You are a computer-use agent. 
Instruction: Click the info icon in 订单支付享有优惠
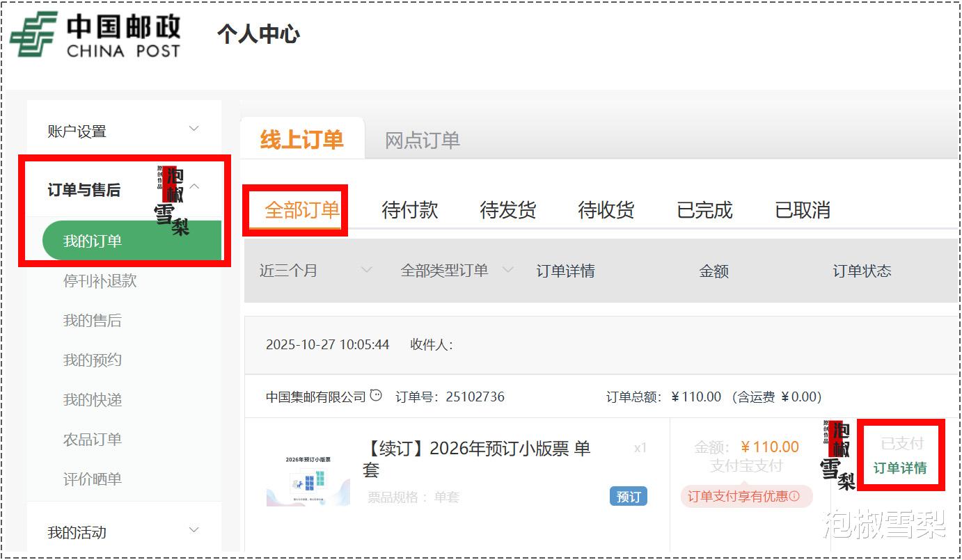(x=794, y=496)
